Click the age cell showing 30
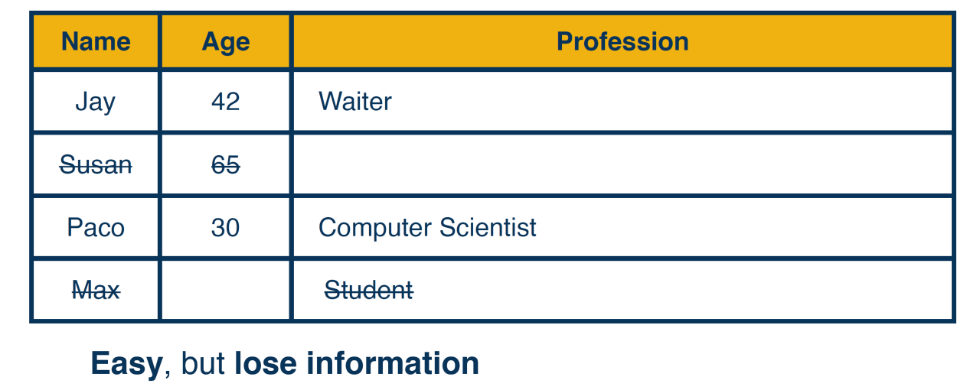980x390 pixels. [226, 227]
